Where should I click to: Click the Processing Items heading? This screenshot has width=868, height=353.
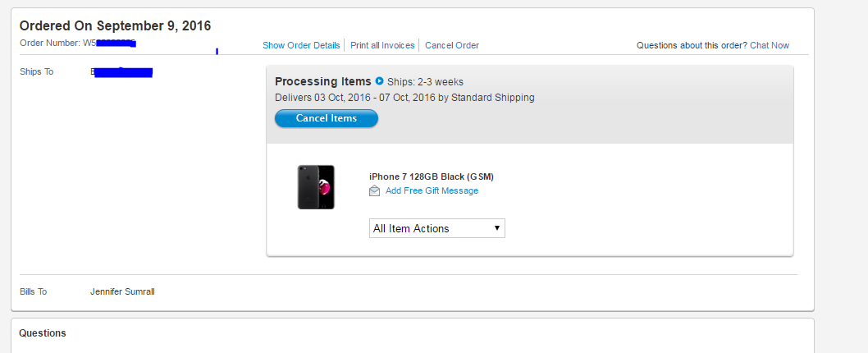click(x=322, y=81)
